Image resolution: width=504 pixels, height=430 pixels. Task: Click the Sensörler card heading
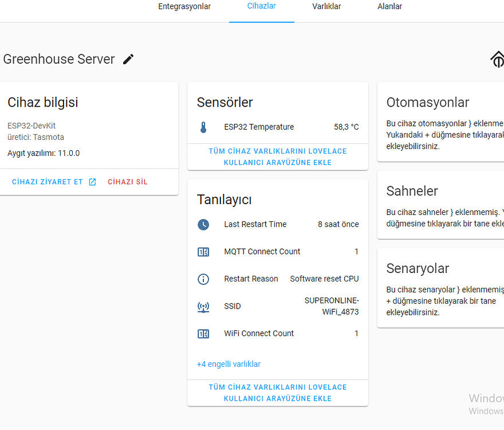[x=225, y=103]
